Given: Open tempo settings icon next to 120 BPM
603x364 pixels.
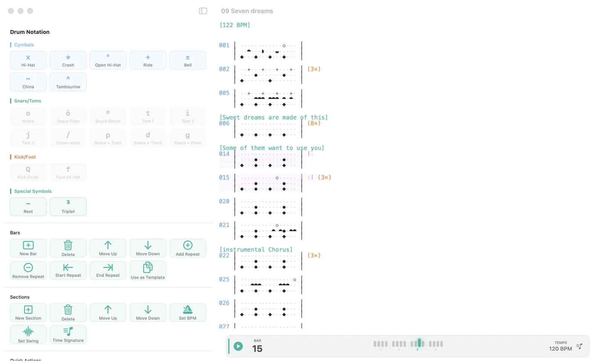Looking at the screenshot, I should pyautogui.click(x=579, y=346).
